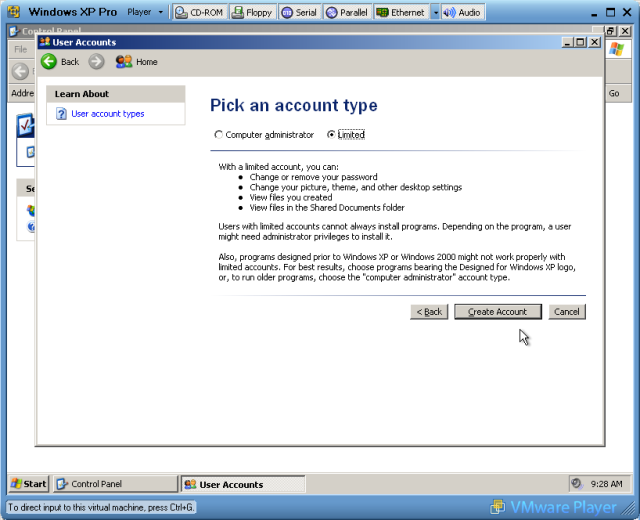Click the Home label in the toolbar
The width and height of the screenshot is (640, 520).
click(x=147, y=62)
